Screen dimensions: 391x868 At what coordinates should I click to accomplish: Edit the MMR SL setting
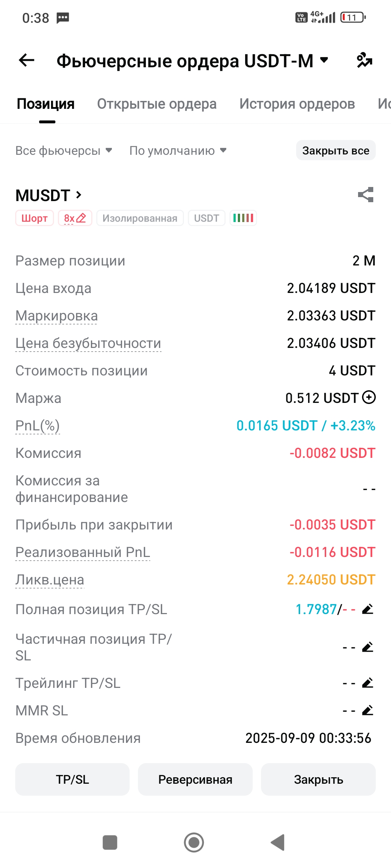367,711
